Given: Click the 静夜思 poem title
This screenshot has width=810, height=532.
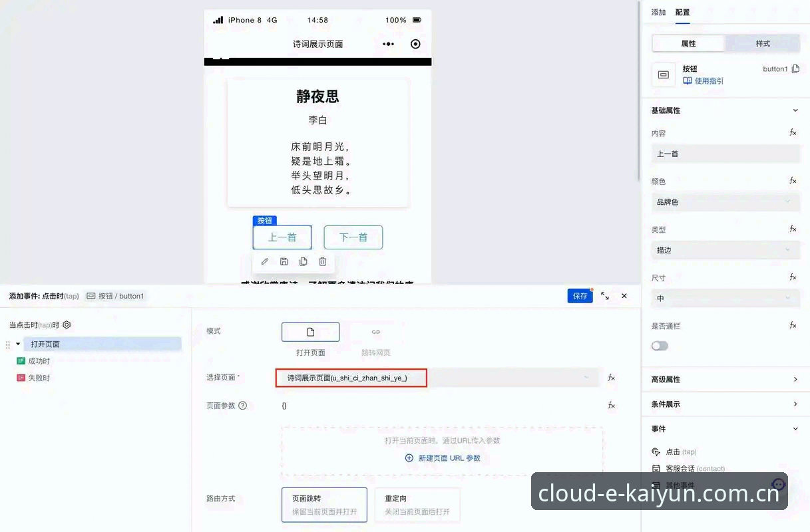Looking at the screenshot, I should [x=317, y=97].
